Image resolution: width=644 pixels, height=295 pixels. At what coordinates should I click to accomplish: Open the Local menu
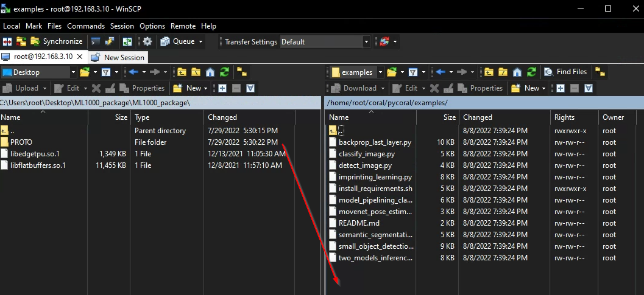[12, 26]
